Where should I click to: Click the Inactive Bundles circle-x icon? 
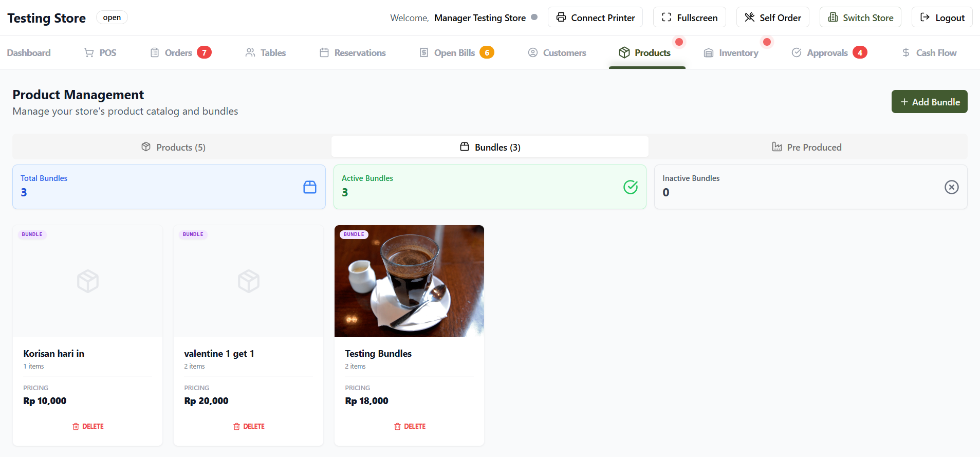point(951,187)
